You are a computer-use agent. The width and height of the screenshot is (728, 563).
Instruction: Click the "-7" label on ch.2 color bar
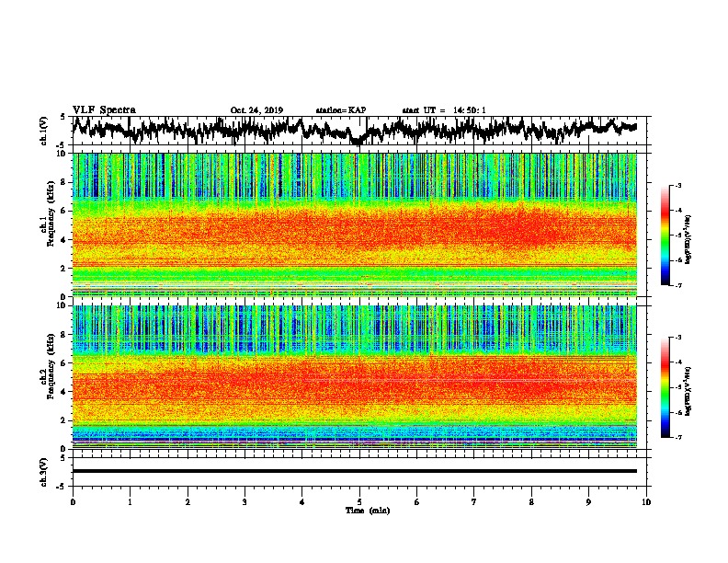pyautogui.click(x=678, y=437)
